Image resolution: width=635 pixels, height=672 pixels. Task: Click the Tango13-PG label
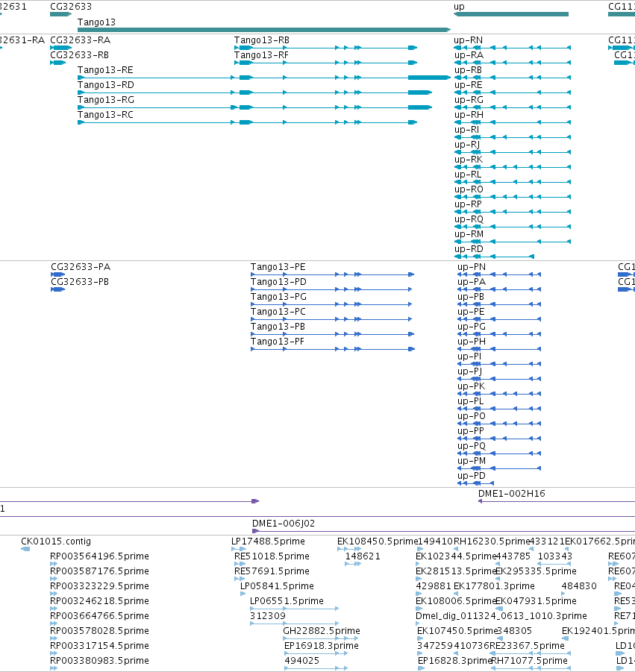(278, 297)
